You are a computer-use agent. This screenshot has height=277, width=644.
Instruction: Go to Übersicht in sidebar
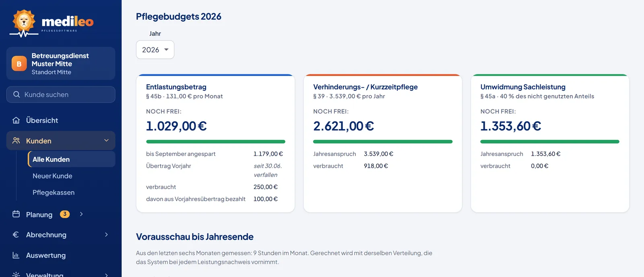61,120
